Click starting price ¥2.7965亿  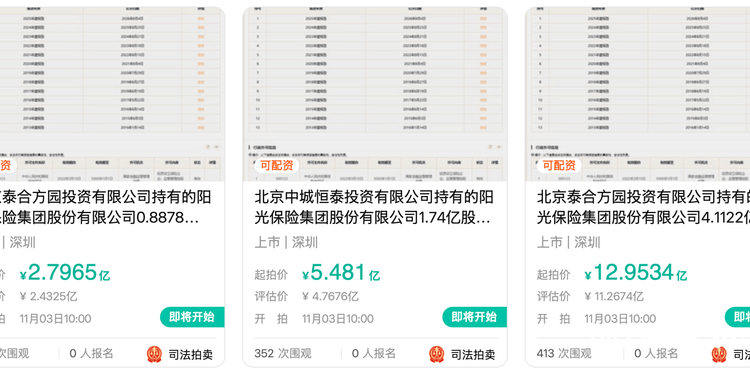pos(65,273)
